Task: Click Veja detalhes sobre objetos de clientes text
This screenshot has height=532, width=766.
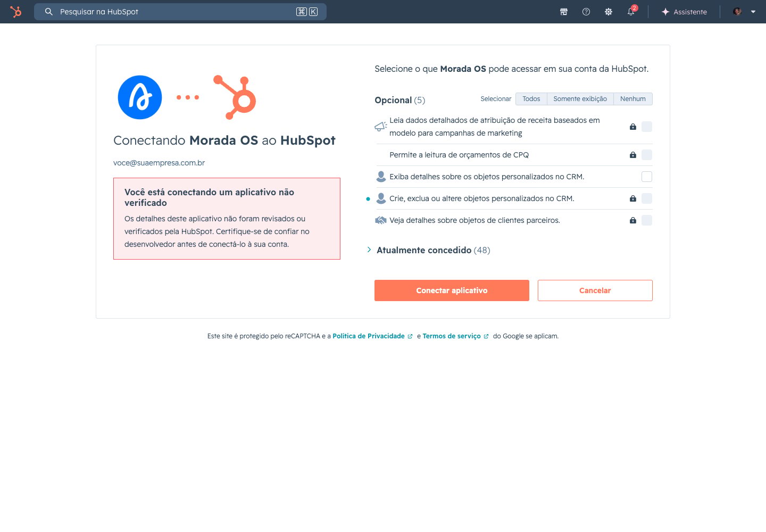Action: pos(474,220)
